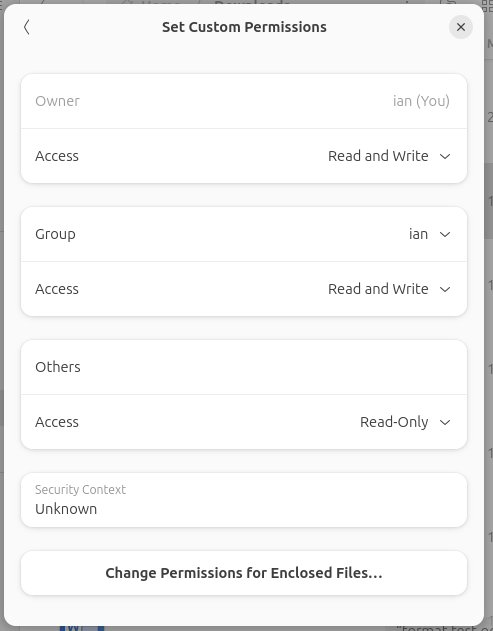Screen dimensions: 493x631
Task: Click the Set Custom Permissions title text
Action: point(244,27)
